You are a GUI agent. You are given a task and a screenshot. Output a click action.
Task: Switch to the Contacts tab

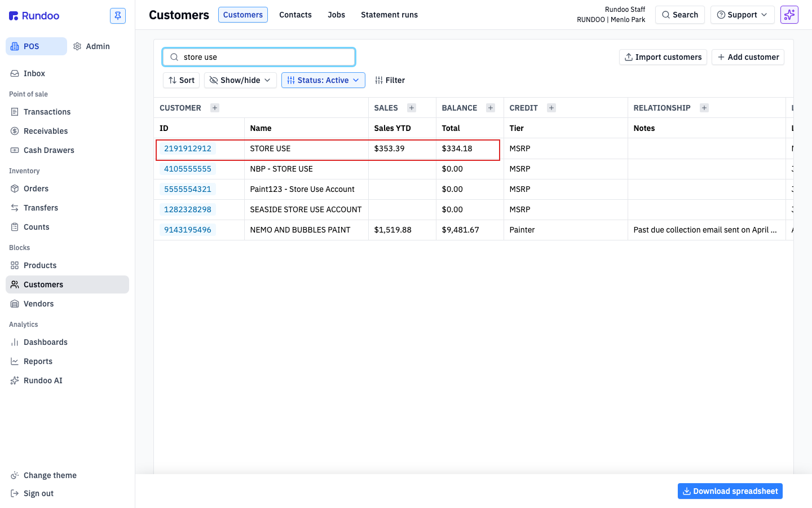(x=295, y=15)
